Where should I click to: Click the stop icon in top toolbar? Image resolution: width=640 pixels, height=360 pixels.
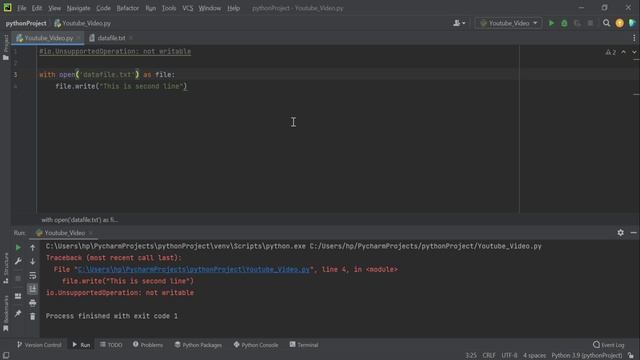590,23
